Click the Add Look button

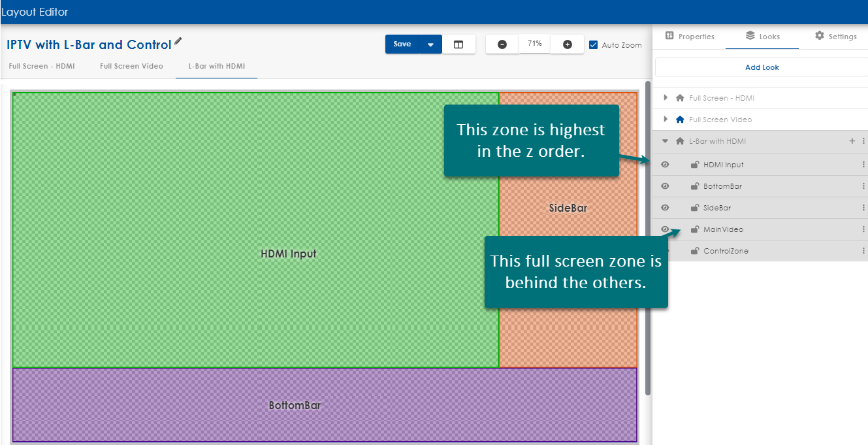[x=762, y=67]
